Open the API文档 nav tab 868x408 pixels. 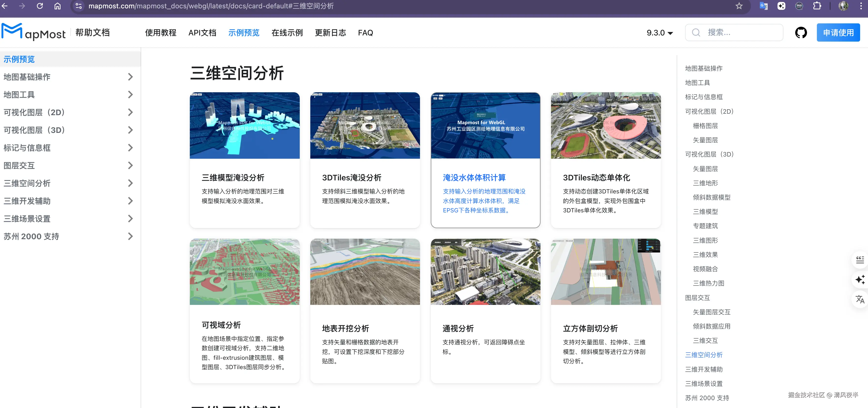pyautogui.click(x=202, y=33)
